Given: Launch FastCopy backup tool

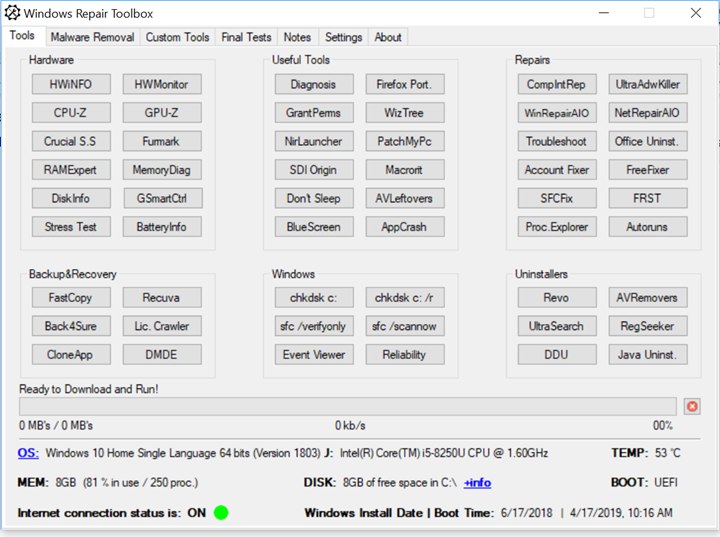Looking at the screenshot, I should 71,298.
